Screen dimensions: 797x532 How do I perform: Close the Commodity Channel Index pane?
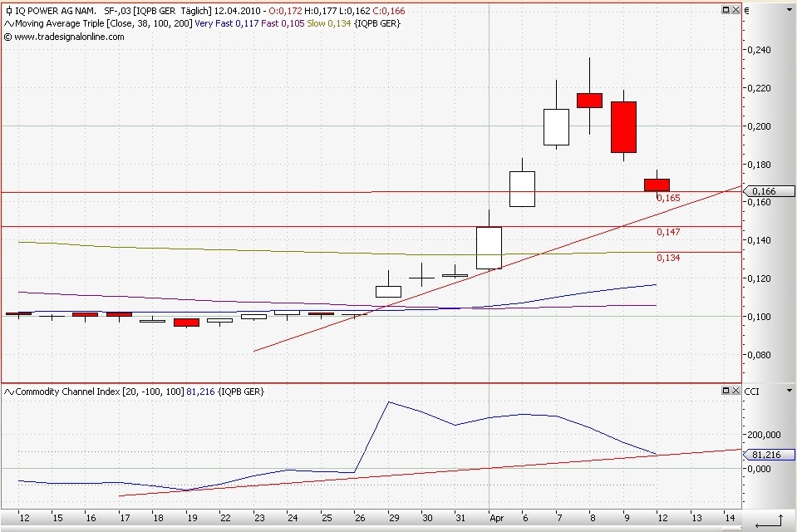(x=736, y=390)
